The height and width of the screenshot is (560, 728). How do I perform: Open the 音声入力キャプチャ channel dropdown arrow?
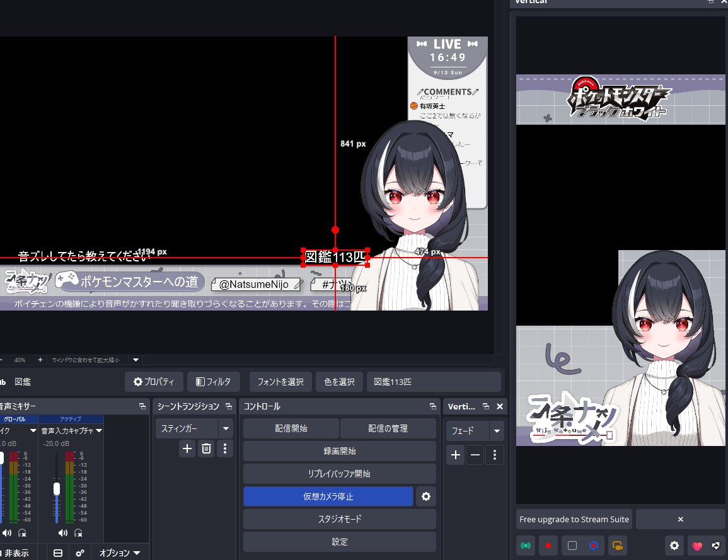pyautogui.click(x=99, y=431)
